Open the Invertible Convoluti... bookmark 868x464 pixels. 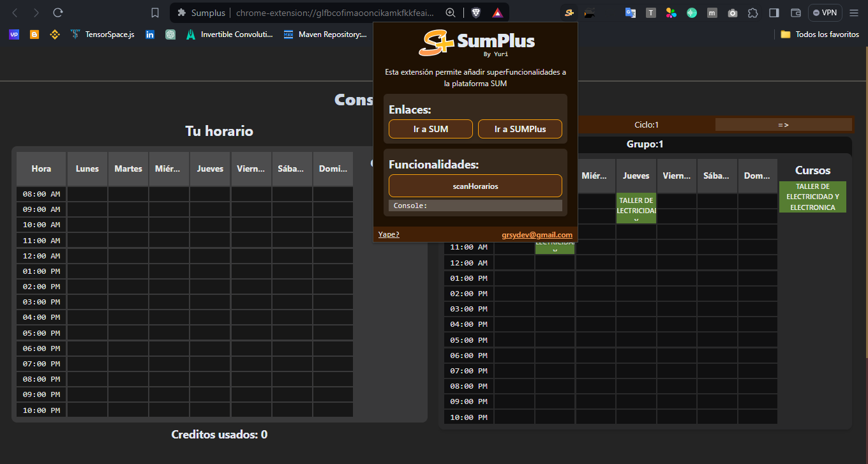click(230, 34)
